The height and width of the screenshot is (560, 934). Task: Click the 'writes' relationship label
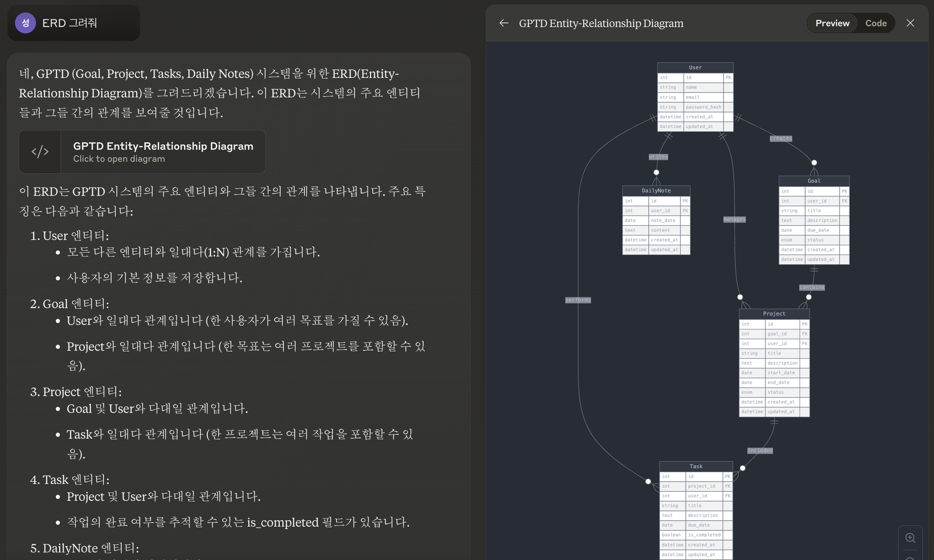658,157
